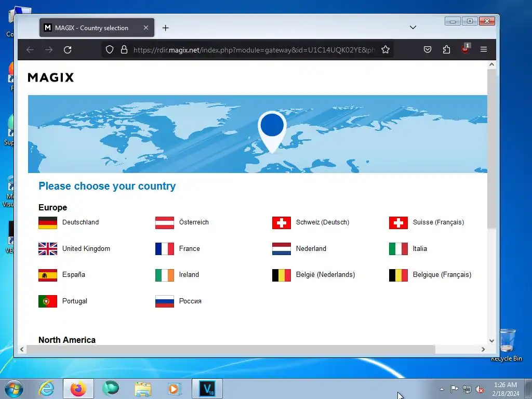This screenshot has width=532, height=399.
Task: Click the United Kingdom flag icon
Action: [x=47, y=249]
